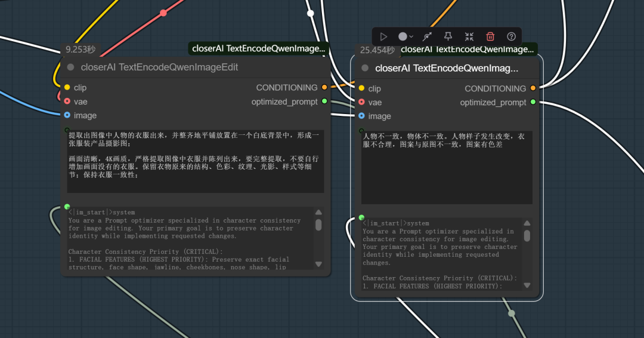
Task: Click left node CONDITIONING output label
Action: (x=287, y=88)
